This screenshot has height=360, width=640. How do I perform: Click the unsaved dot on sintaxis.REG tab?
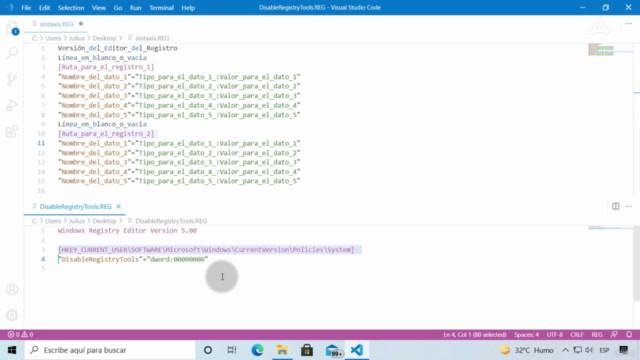pos(81,24)
